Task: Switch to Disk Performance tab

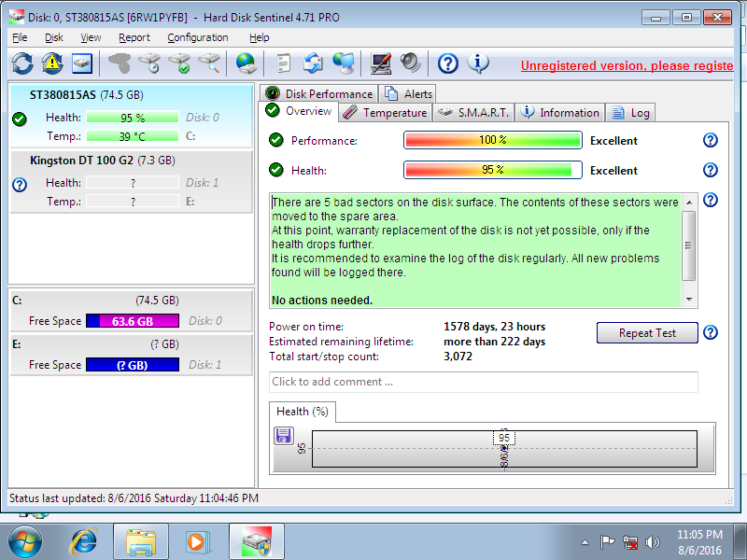Action: [x=319, y=94]
